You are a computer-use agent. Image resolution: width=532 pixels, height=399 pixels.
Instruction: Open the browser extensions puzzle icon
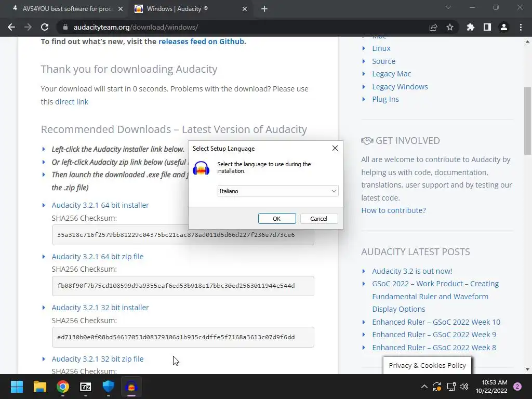tap(471, 27)
